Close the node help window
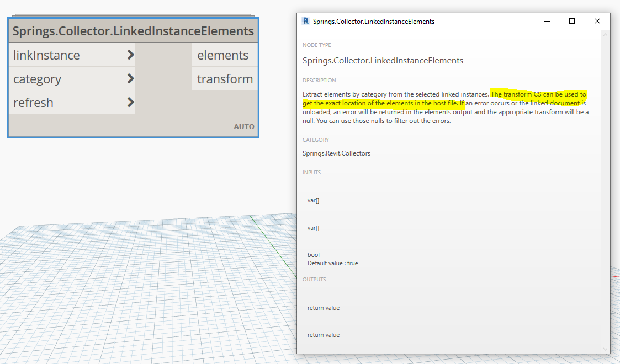 pyautogui.click(x=597, y=21)
